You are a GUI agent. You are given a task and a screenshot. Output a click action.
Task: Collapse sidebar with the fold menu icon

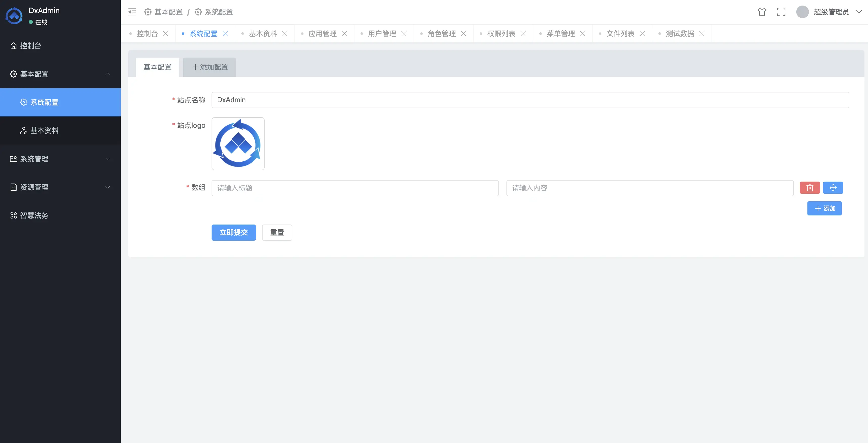(x=132, y=12)
